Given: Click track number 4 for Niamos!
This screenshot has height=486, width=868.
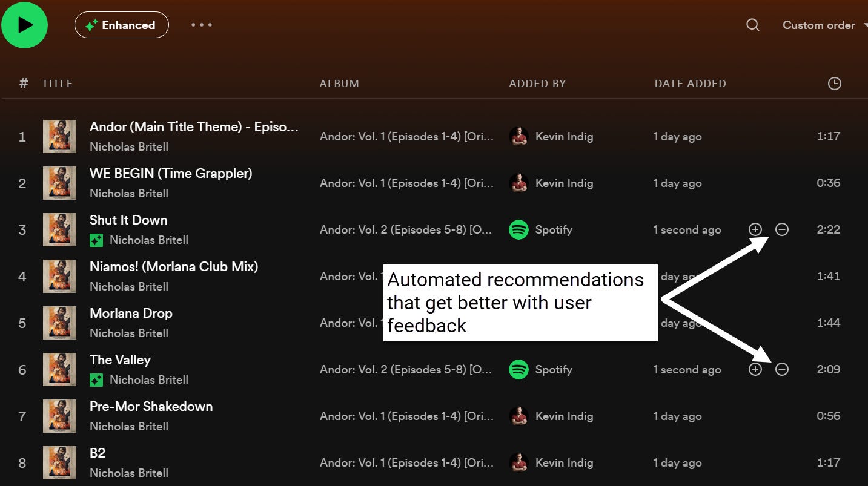Looking at the screenshot, I should (x=22, y=277).
